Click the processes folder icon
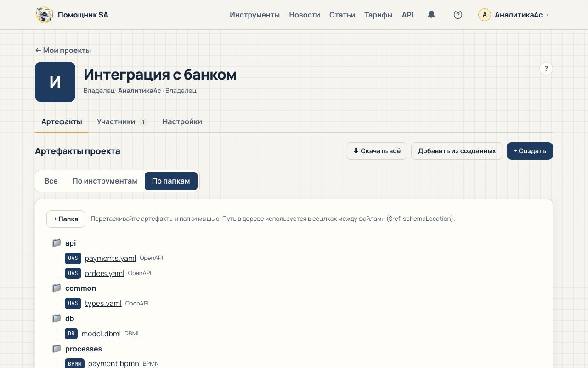The width and height of the screenshot is (588, 368). [x=57, y=349]
